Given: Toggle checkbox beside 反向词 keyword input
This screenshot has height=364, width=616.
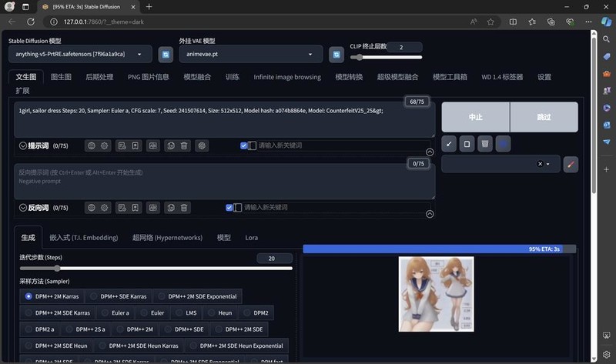Looking at the screenshot, I should click(x=229, y=208).
